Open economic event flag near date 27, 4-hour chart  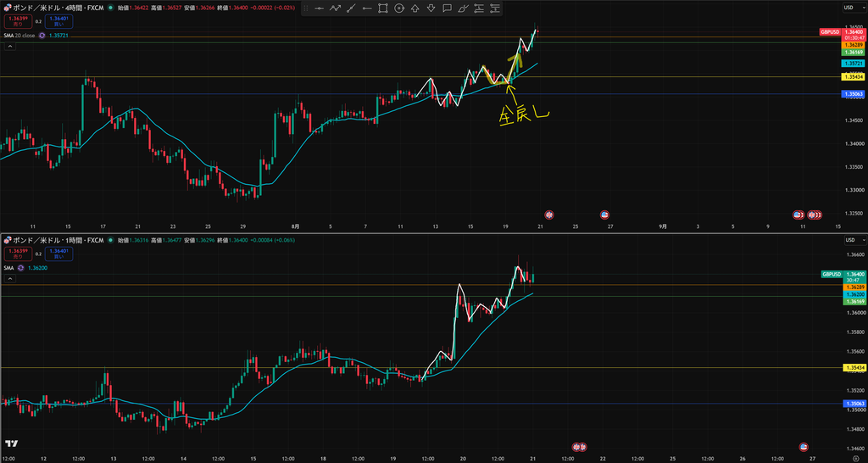tap(604, 215)
